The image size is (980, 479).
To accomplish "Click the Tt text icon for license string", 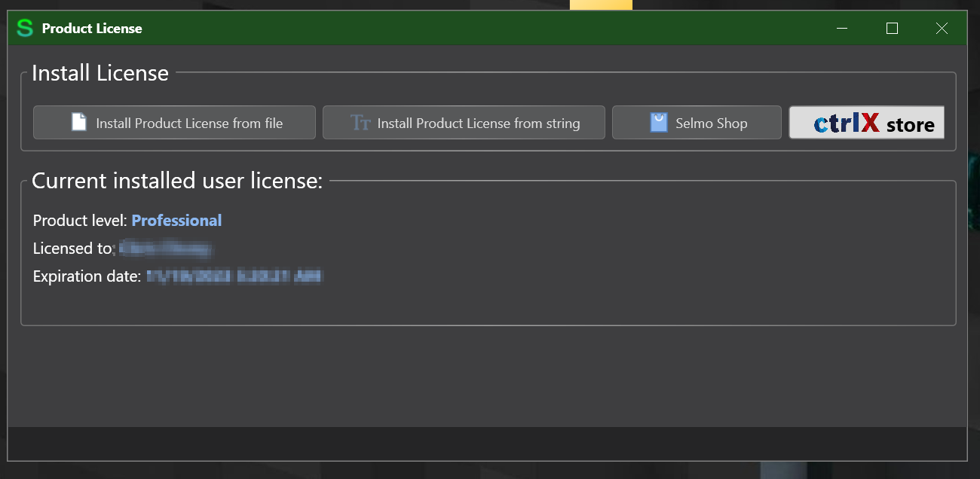I will tap(360, 123).
